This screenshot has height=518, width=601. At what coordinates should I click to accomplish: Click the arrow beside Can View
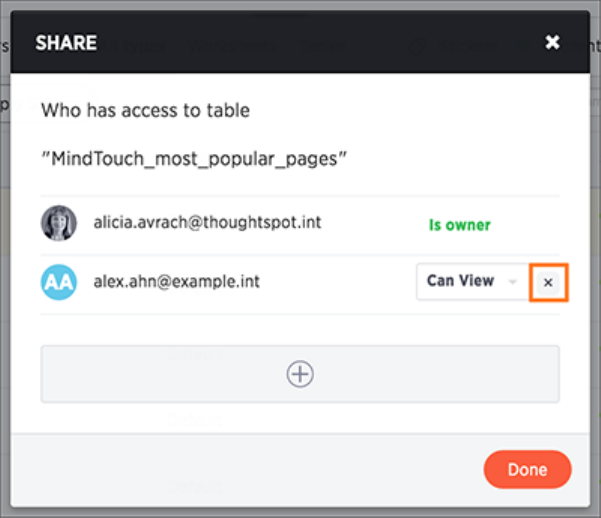[x=513, y=282]
